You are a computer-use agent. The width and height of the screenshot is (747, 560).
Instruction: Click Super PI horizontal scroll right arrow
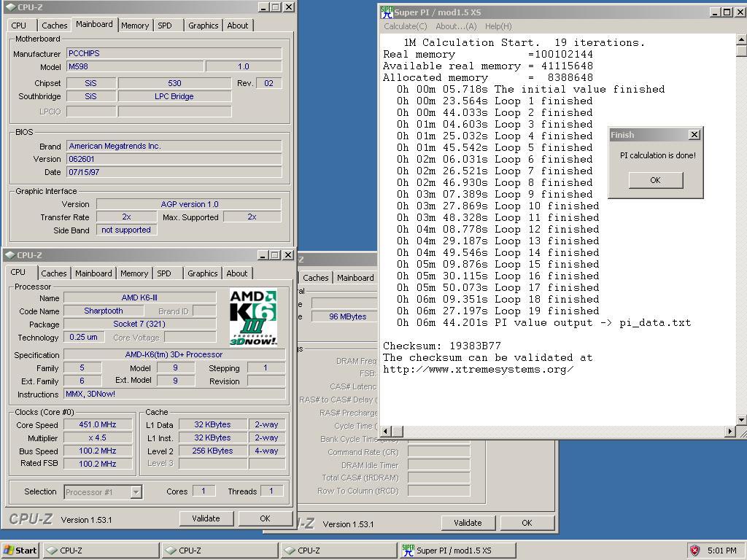pos(729,432)
